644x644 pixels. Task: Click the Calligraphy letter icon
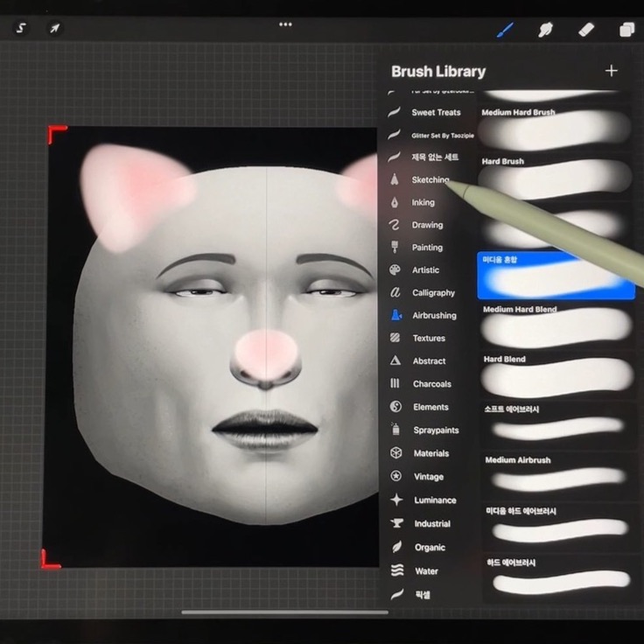pos(395,292)
